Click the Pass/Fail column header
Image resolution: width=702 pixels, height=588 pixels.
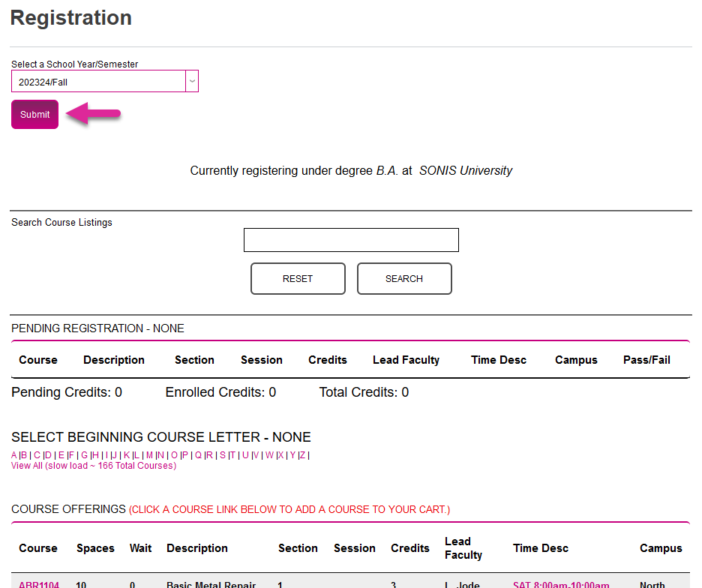tap(646, 359)
